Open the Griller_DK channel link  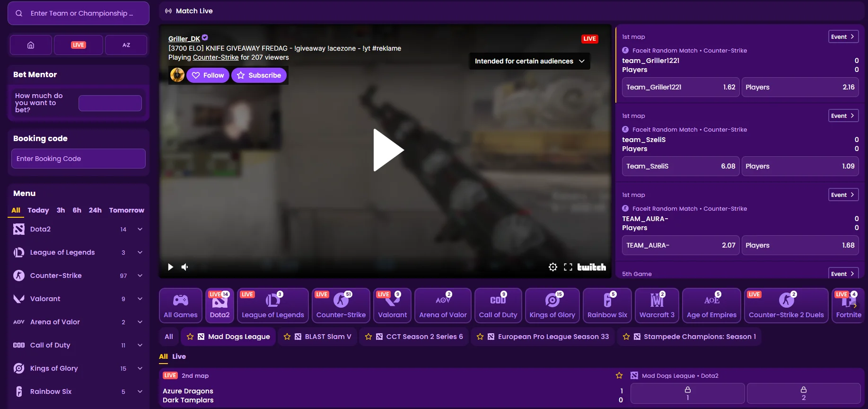pyautogui.click(x=184, y=39)
